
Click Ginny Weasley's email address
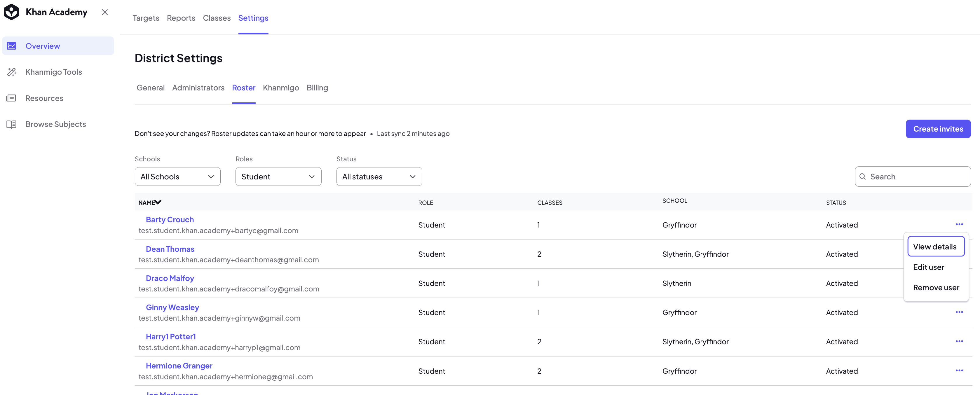coord(219,318)
